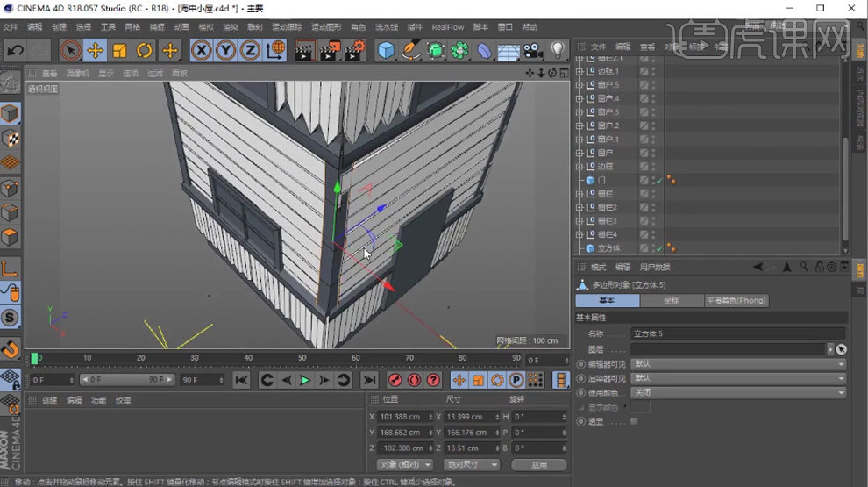Toggle the 透显 checkbox in attributes
868x487 pixels.
[634, 421]
